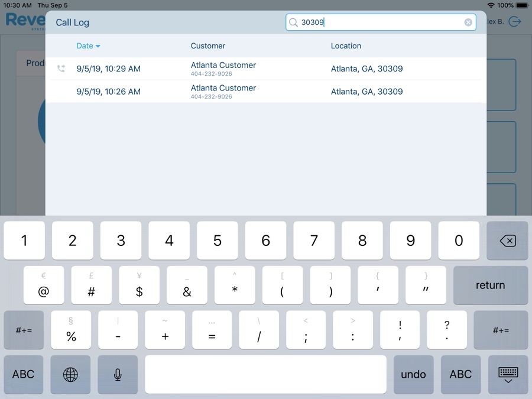Click into the search field containing 30309
532x399 pixels.
click(378, 22)
